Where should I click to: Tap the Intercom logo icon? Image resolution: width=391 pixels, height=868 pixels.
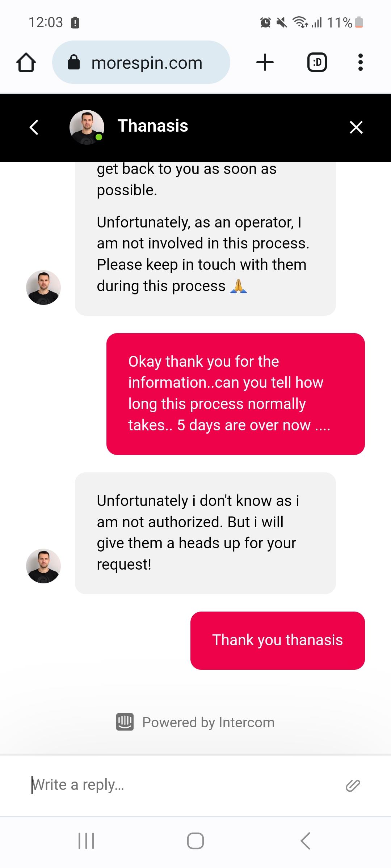[125, 722]
